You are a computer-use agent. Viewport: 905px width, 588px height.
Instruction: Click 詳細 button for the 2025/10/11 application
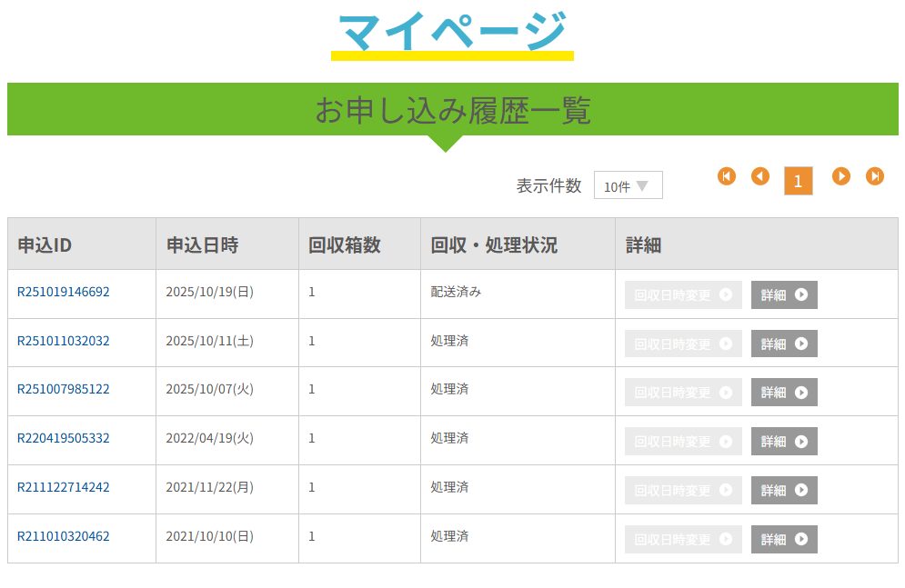pyautogui.click(x=784, y=344)
